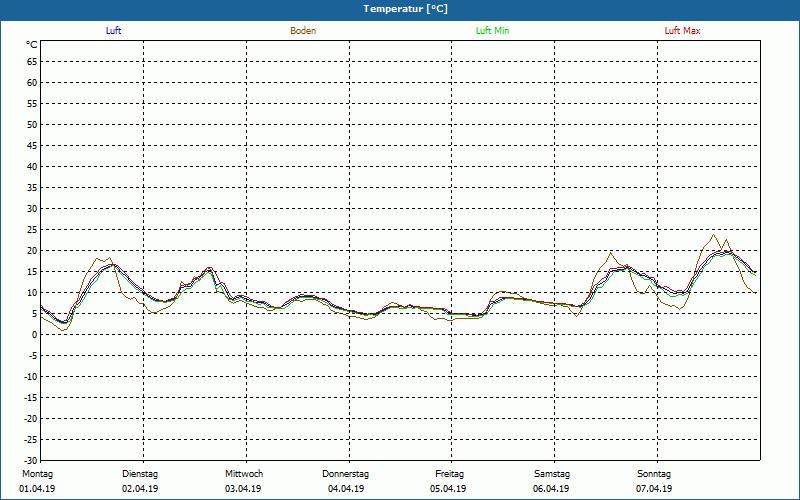
Task: Click the 50 value on temperature axis
Action: tap(32, 124)
